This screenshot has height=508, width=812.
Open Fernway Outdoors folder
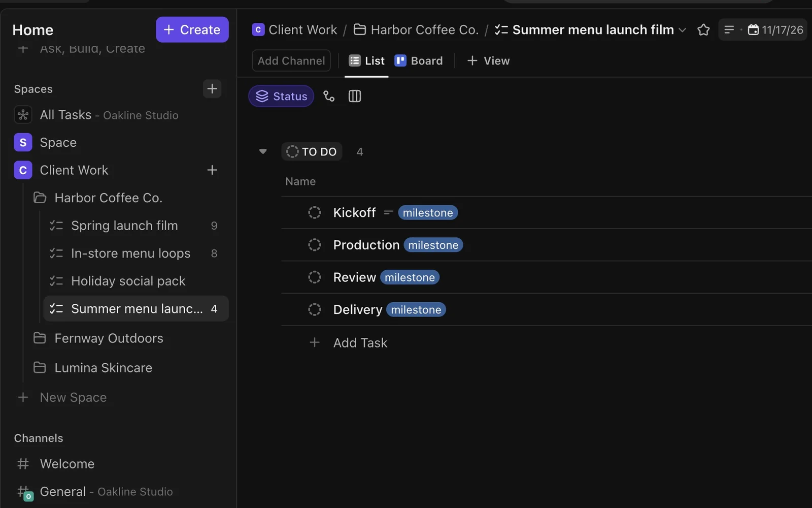pyautogui.click(x=109, y=338)
